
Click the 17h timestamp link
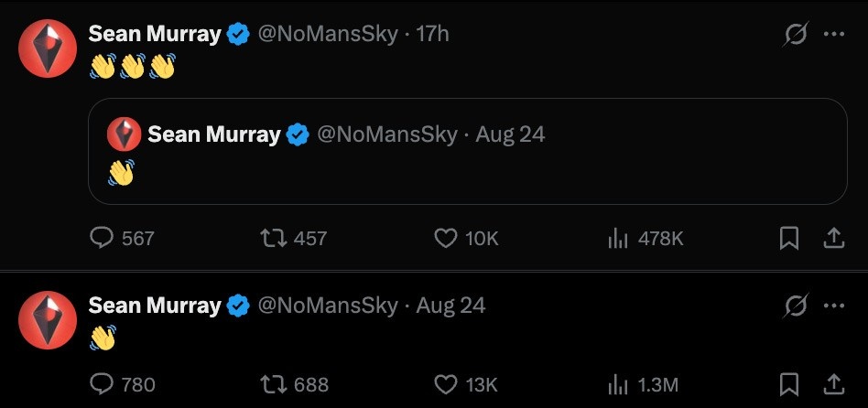432,35
